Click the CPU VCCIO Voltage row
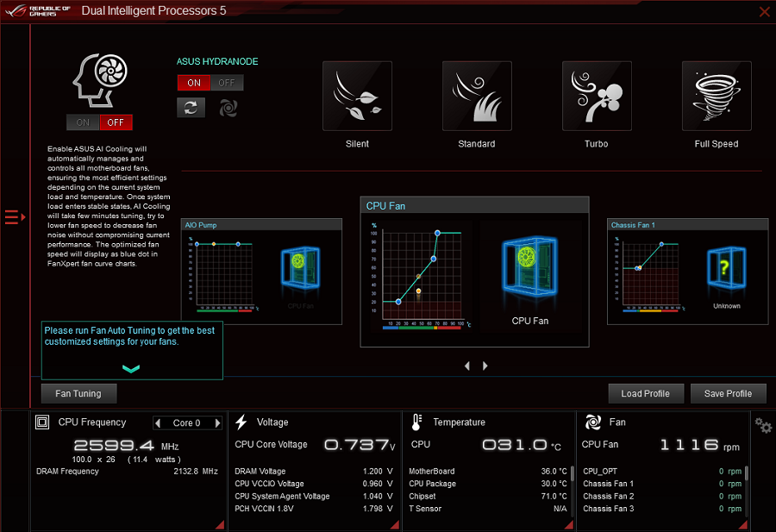This screenshot has height=532, width=776. click(x=314, y=484)
